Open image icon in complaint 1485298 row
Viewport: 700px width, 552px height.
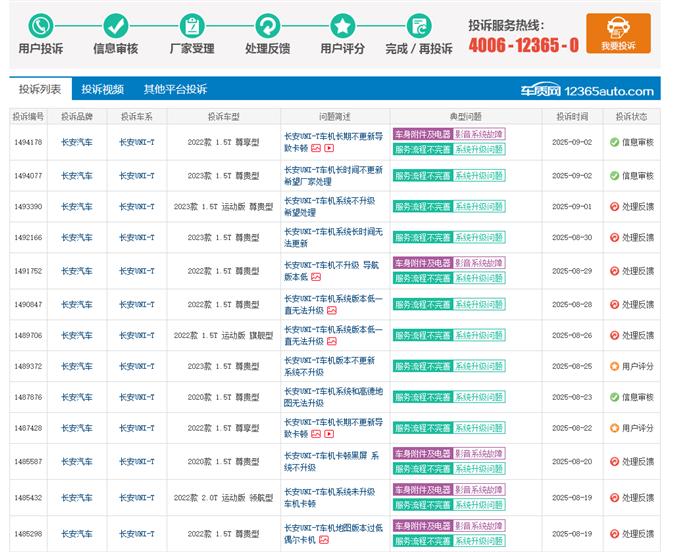pos(324,540)
